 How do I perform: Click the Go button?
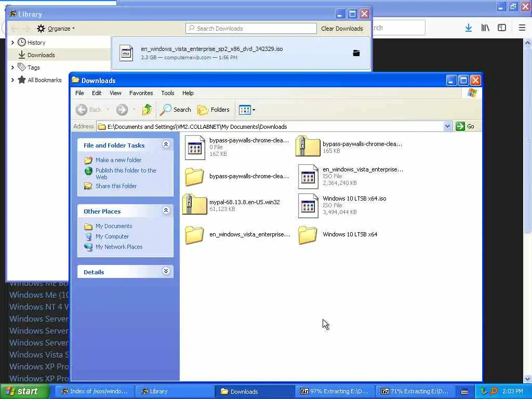(x=465, y=126)
